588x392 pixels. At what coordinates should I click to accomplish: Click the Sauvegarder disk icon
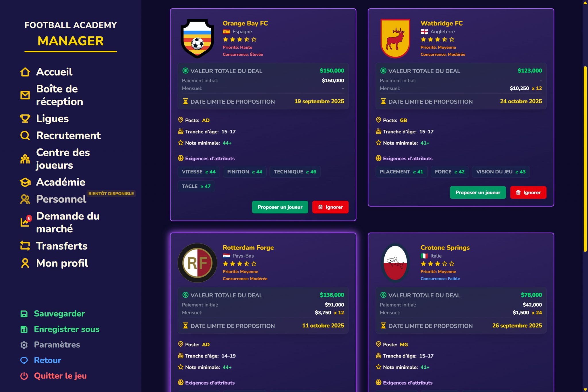pos(24,314)
